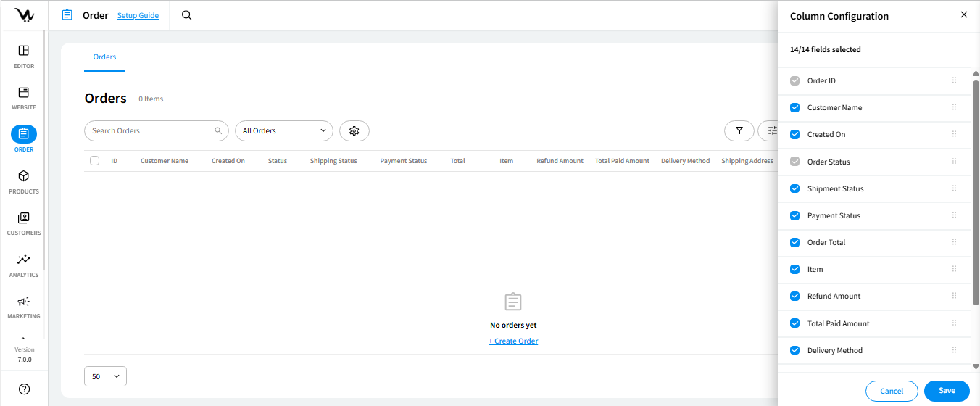Click the filter funnel icon button
The width and height of the screenshot is (980, 406).
pos(739,130)
